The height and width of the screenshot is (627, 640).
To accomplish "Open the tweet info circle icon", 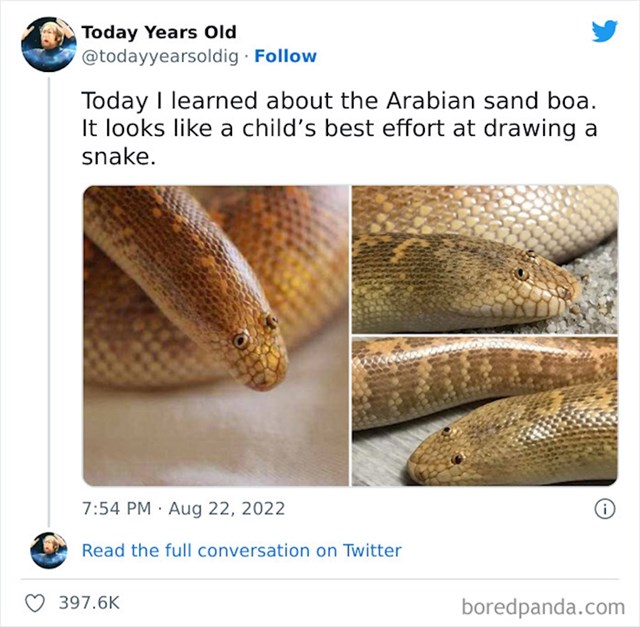I will coord(605,509).
